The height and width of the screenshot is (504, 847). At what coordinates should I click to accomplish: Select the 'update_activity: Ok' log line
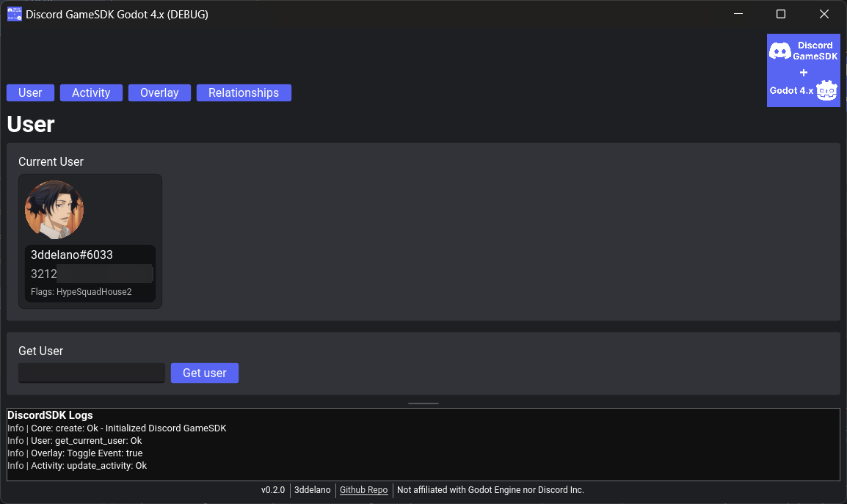coord(77,466)
